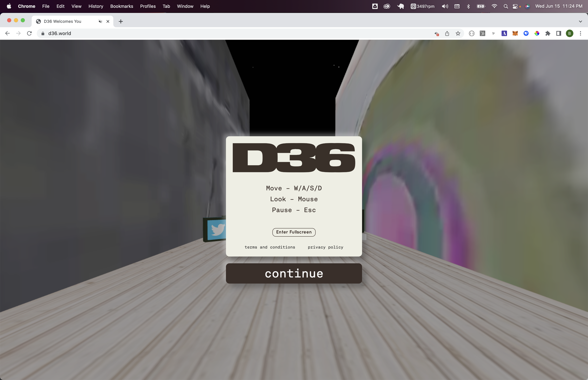
Task: Bookmark this page with star icon
Action: [x=458, y=33]
